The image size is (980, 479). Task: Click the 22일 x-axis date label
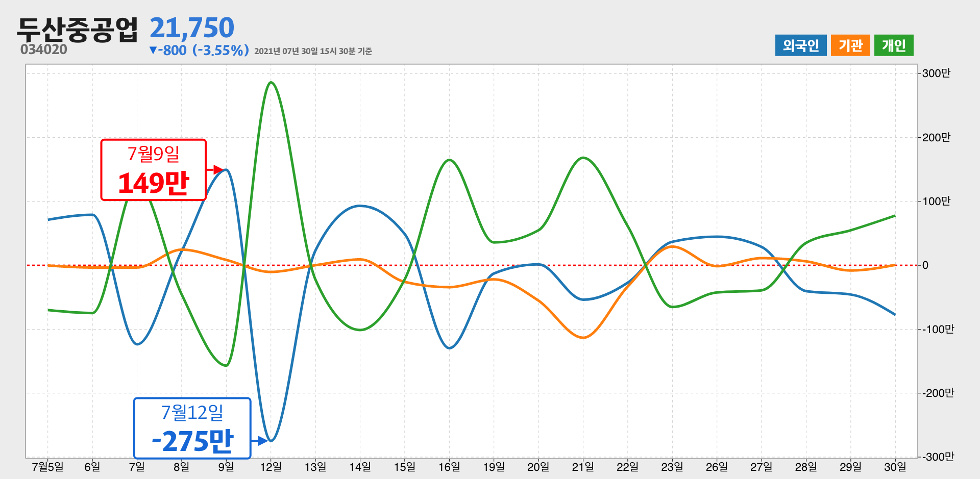coord(628,467)
